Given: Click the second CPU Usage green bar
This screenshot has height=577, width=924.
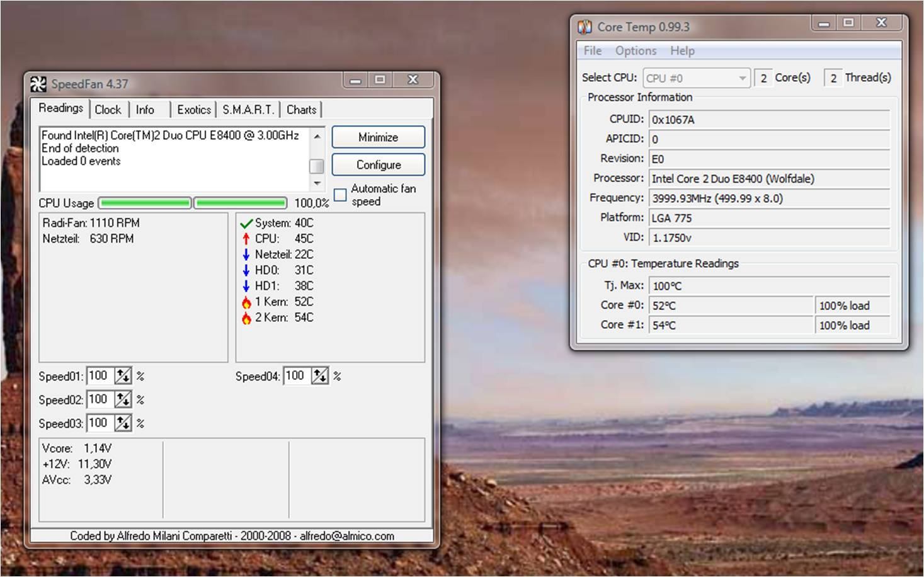Looking at the screenshot, I should click(241, 203).
